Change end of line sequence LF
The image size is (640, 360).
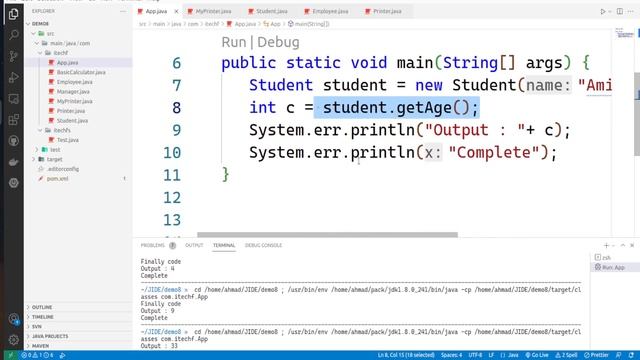click(x=491, y=355)
